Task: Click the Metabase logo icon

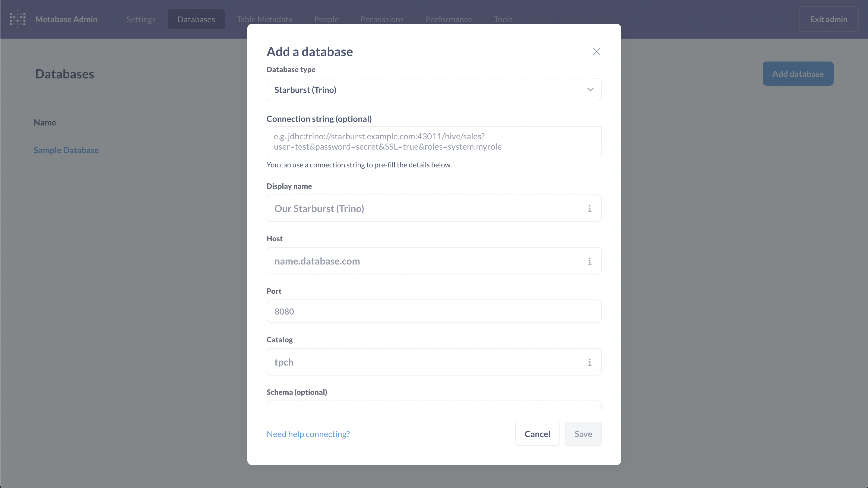Action: 17,19
